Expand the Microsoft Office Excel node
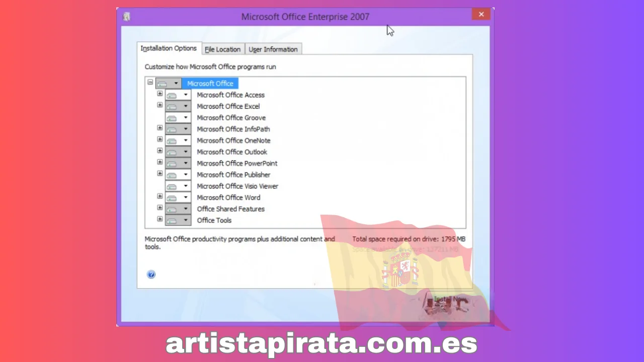644x362 pixels. coord(160,105)
